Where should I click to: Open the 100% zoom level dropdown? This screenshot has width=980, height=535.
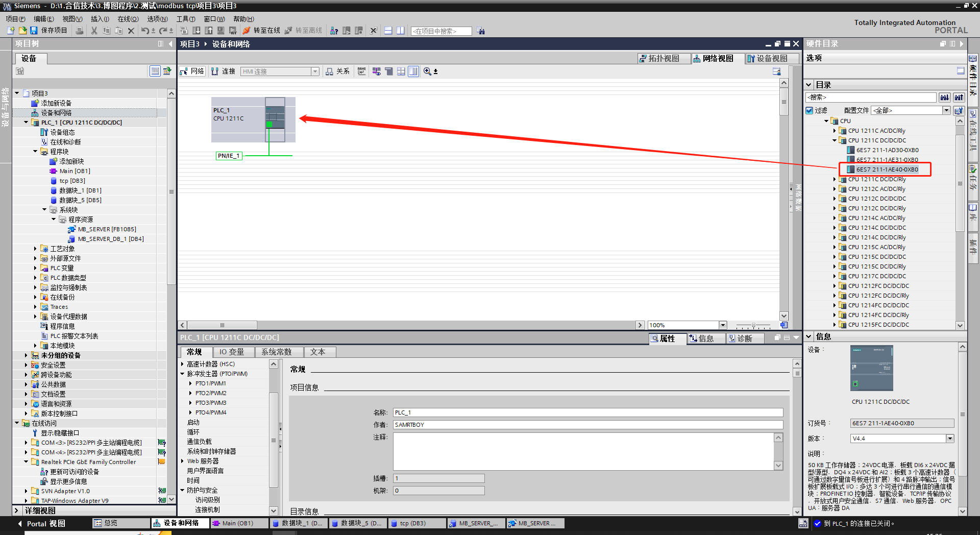coord(722,325)
